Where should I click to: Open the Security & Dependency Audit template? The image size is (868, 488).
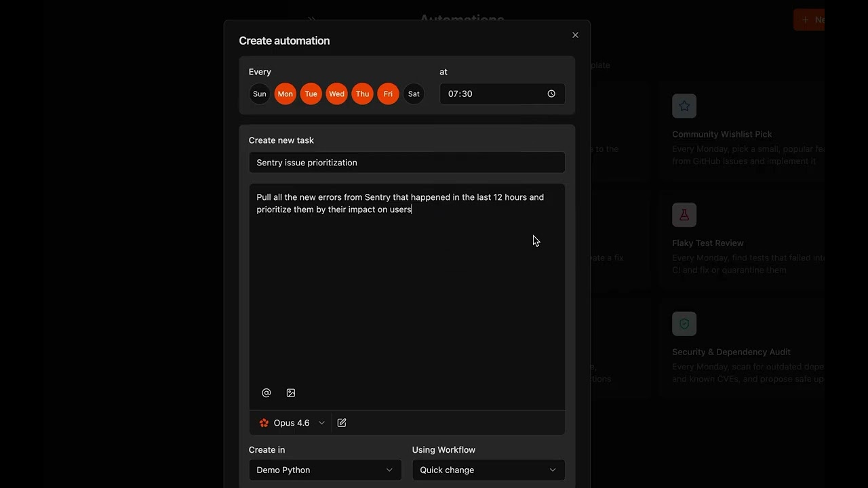[743, 350]
